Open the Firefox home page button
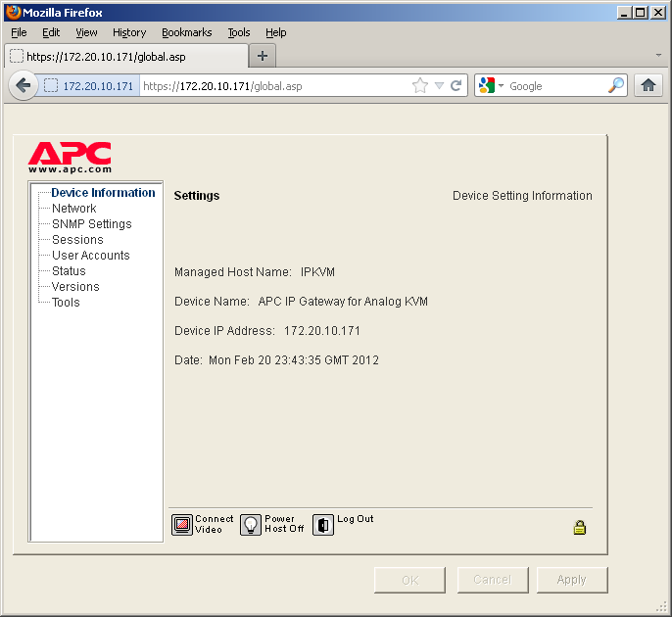 pyautogui.click(x=648, y=86)
